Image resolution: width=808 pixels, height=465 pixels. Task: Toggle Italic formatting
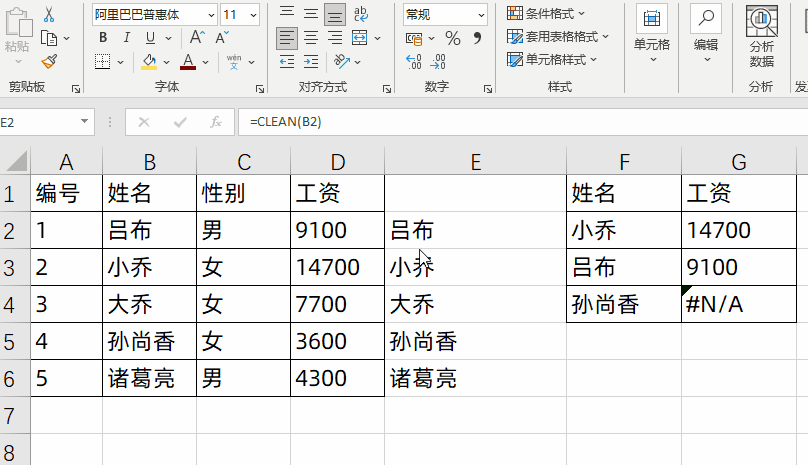tap(127, 37)
